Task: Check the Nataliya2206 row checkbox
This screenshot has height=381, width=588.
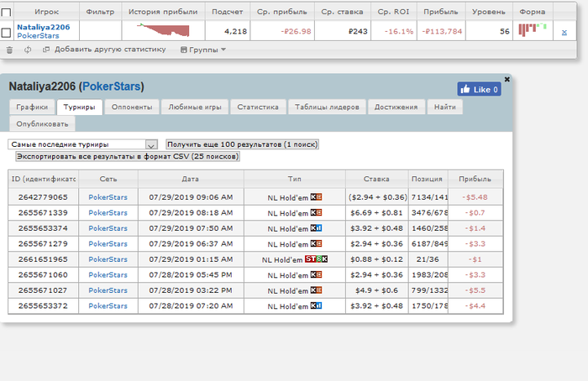Action: coord(7,32)
